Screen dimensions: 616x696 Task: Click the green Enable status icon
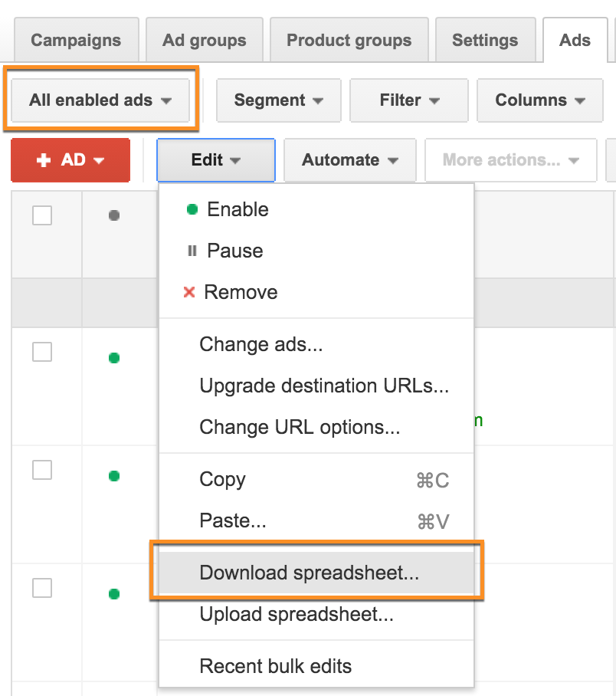tap(192, 209)
